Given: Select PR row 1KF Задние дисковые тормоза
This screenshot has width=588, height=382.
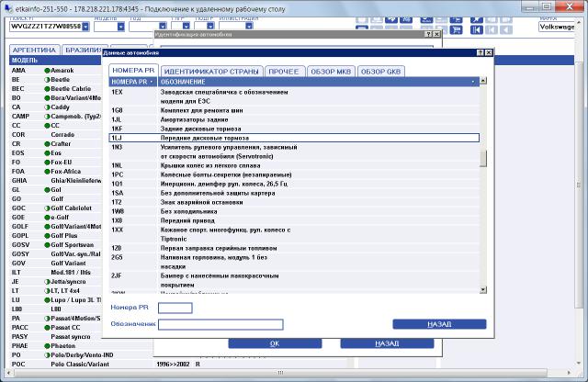Looking at the screenshot, I should [294, 129].
